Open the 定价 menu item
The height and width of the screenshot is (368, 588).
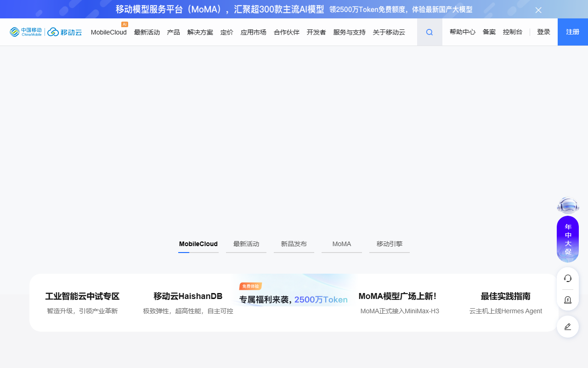coord(227,32)
